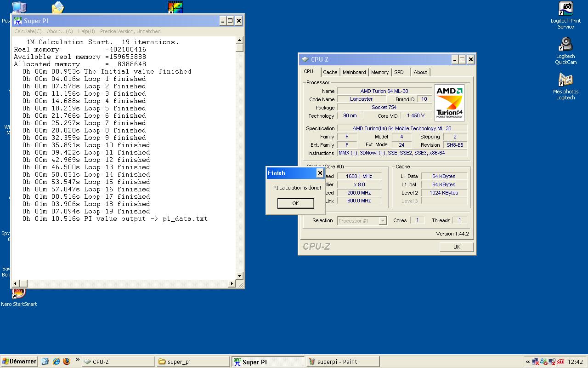Click the Technology value 90 nm

point(350,116)
